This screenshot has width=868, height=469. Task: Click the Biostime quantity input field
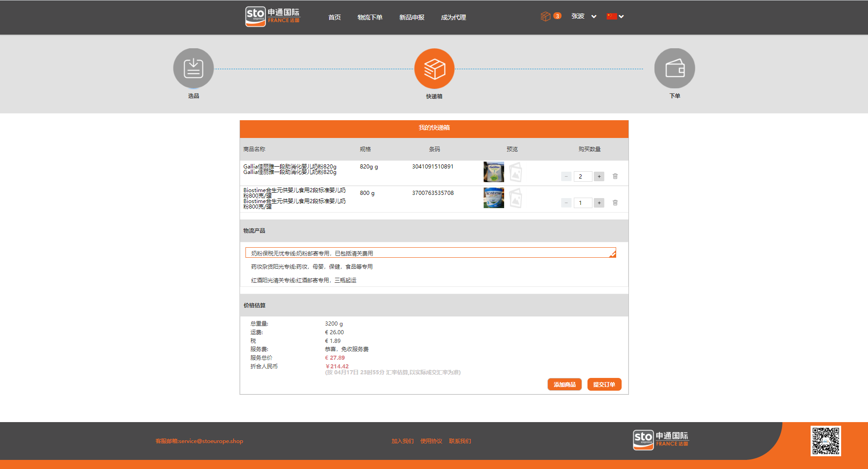[x=583, y=203]
